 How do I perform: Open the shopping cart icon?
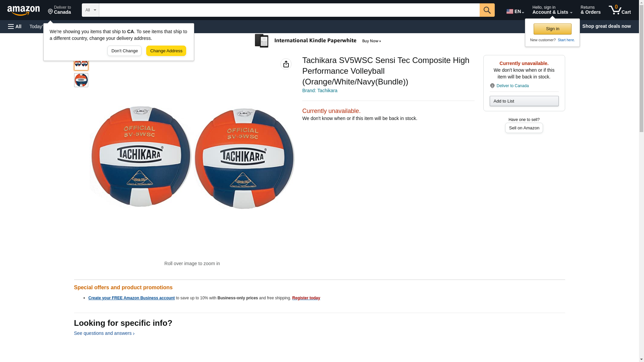[x=620, y=10]
